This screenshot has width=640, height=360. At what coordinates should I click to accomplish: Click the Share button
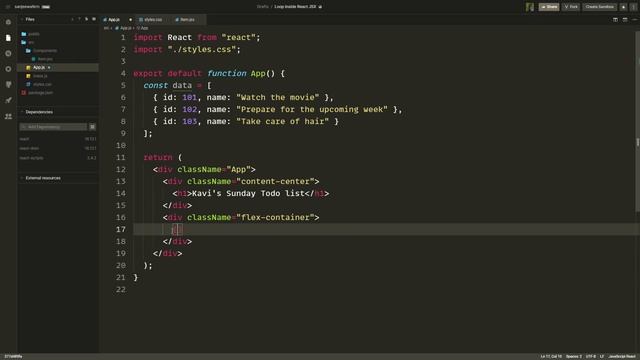[549, 7]
